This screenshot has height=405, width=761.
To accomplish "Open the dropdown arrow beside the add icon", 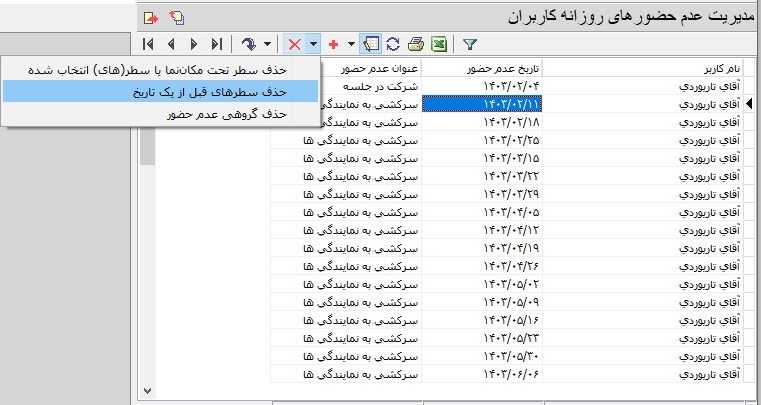I will (x=351, y=44).
